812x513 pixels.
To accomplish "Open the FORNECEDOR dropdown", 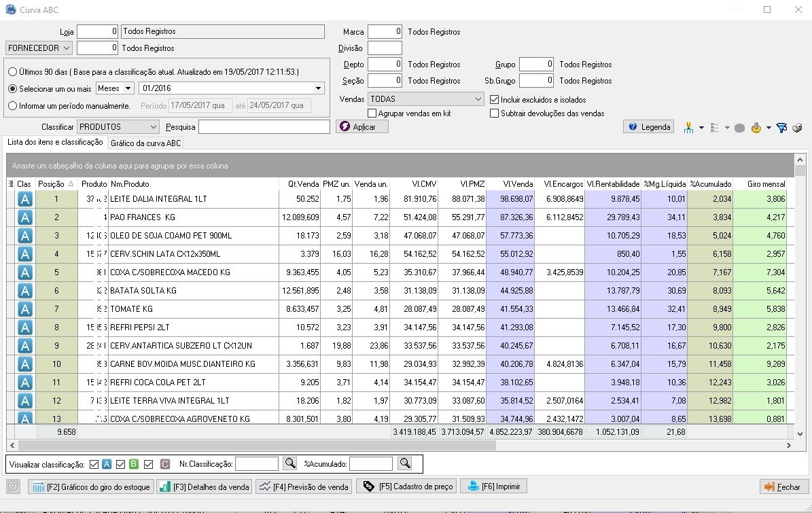I will click(39, 48).
